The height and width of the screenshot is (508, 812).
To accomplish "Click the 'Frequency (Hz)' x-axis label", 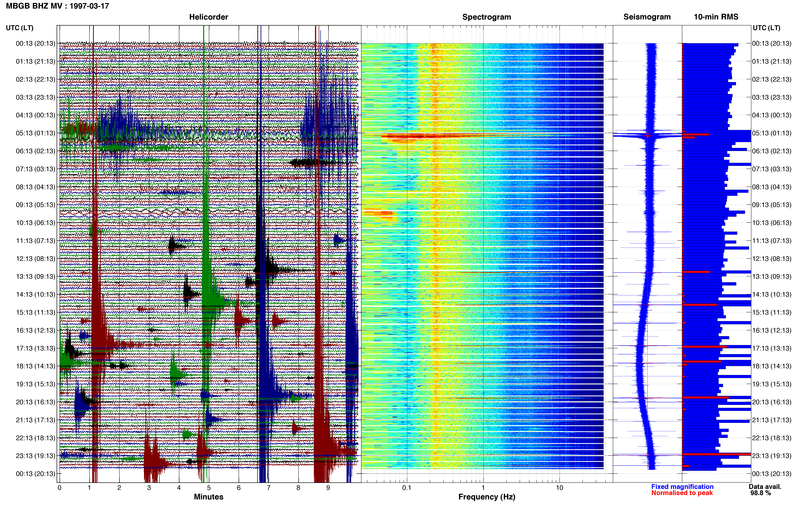I will (487, 497).
